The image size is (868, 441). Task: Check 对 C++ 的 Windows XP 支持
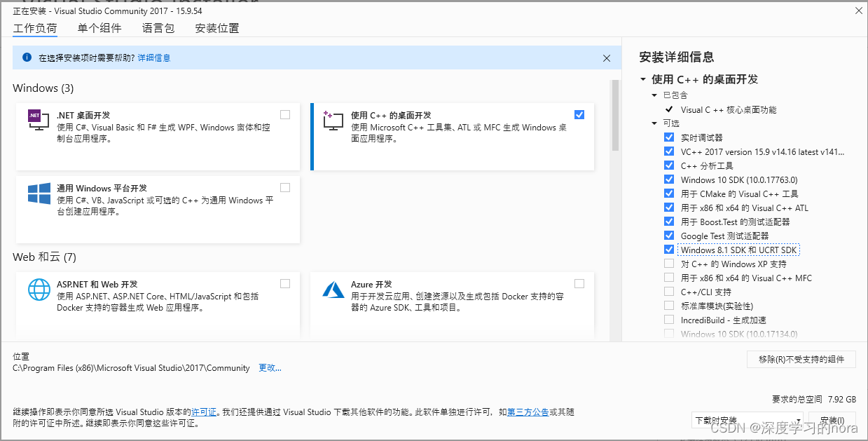668,263
